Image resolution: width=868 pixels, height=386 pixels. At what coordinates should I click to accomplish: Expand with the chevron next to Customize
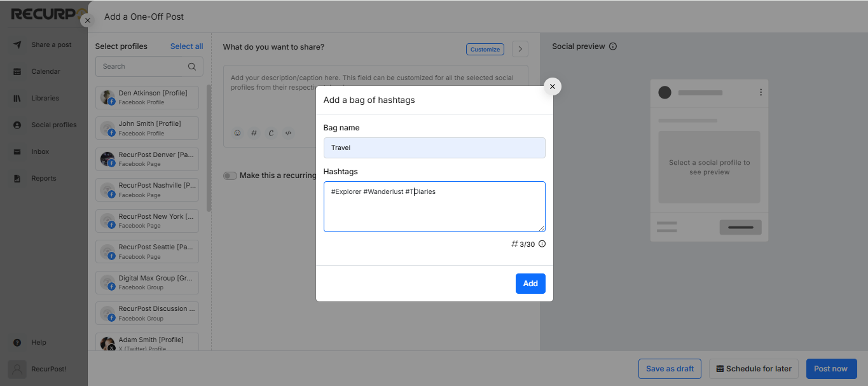[520, 49]
